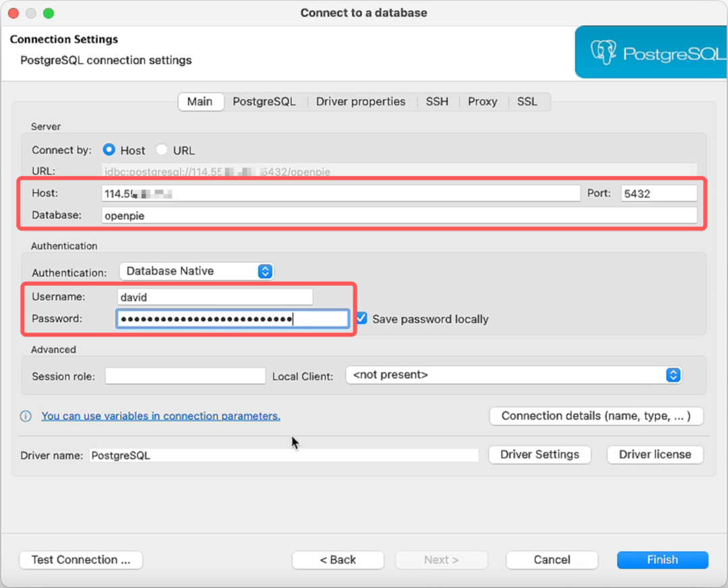Expand the Local Client dropdown
Viewport: 728px width, 588px height.
pos(514,375)
